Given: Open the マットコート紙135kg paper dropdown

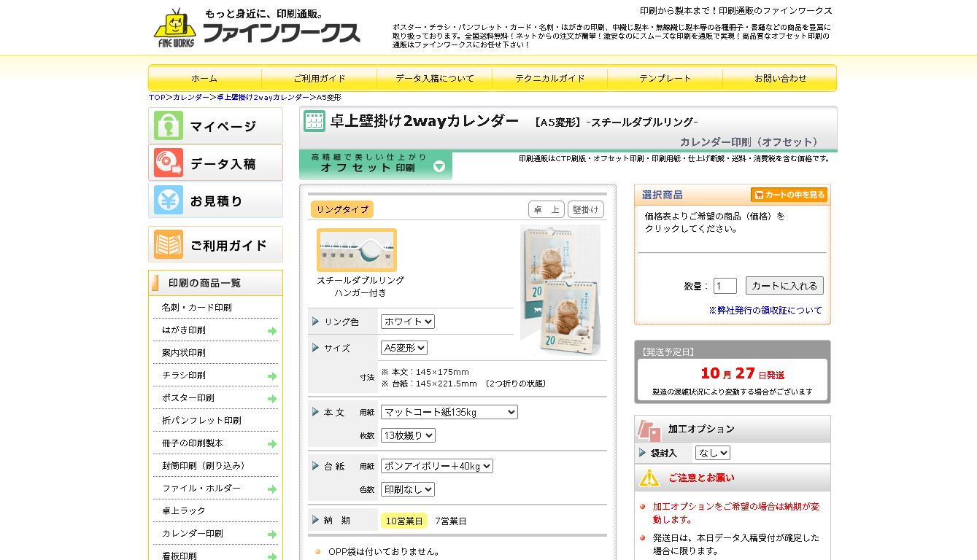Looking at the screenshot, I should tap(449, 413).
